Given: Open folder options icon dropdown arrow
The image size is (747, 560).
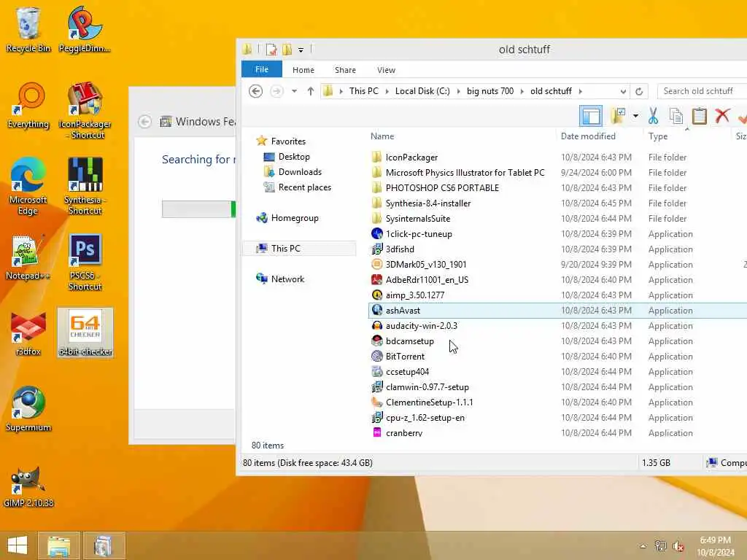Looking at the screenshot, I should click(x=635, y=116).
